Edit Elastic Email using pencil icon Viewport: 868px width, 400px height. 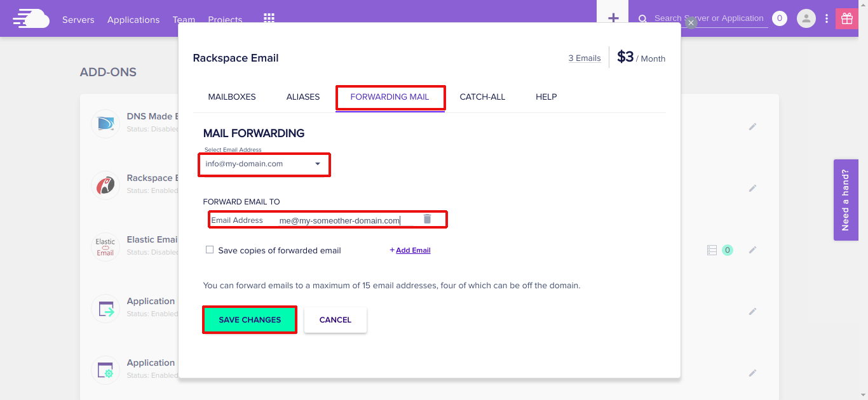752,250
